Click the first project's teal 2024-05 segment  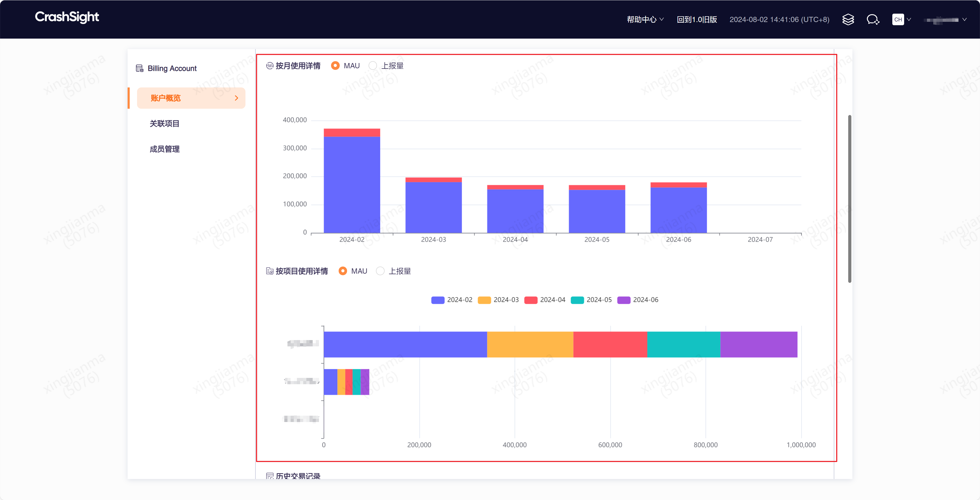coord(684,344)
